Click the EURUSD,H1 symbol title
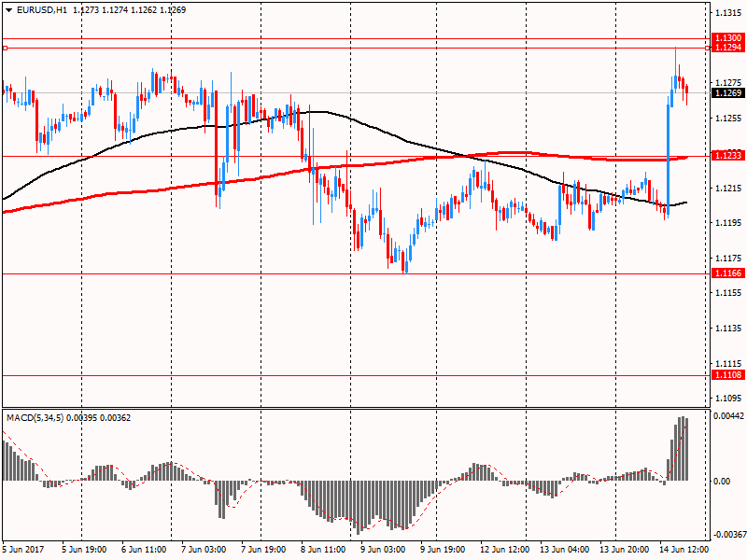The height and width of the screenshot is (560, 747). click(x=42, y=10)
